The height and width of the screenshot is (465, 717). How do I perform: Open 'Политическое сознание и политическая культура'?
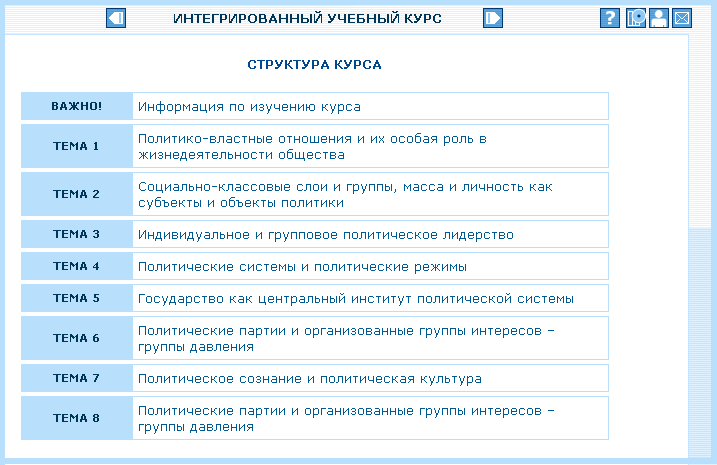click(310, 379)
